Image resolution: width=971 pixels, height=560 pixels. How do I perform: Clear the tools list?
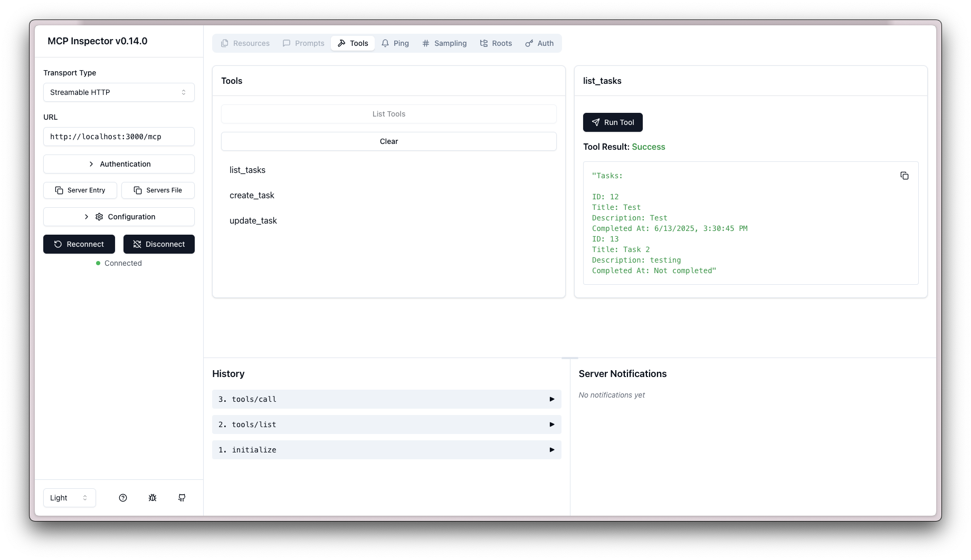(389, 141)
